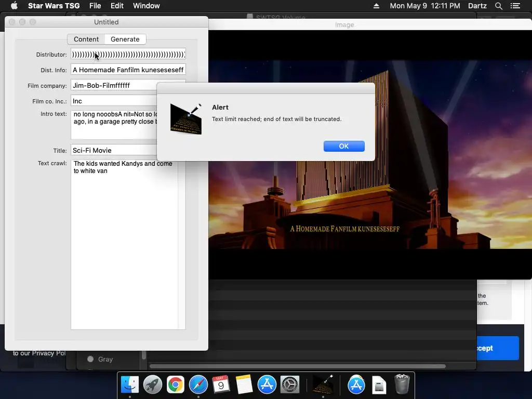Click the horizontal scrollbar in background window
532x399 pixels.
pos(298,366)
